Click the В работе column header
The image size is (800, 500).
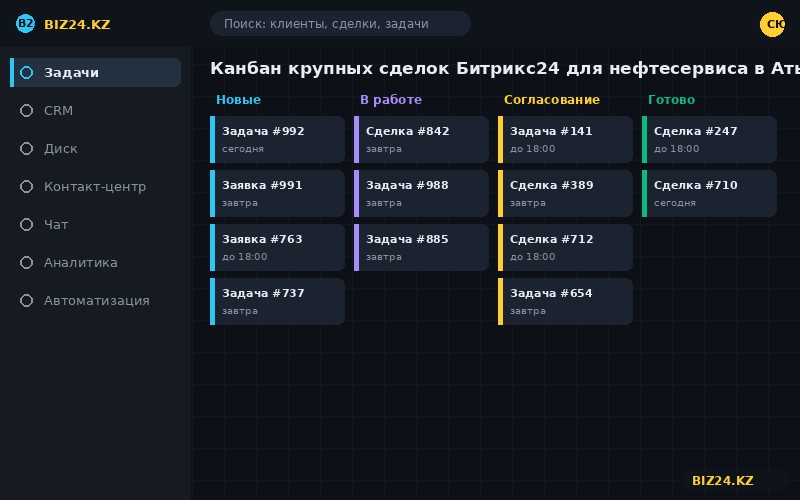[x=391, y=99]
